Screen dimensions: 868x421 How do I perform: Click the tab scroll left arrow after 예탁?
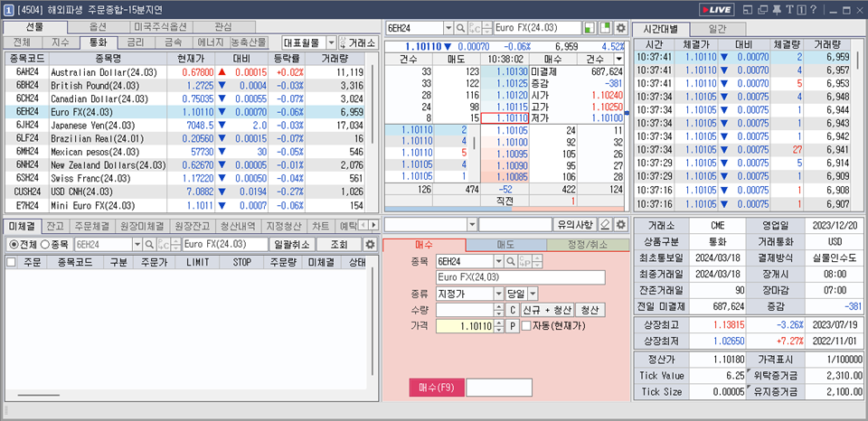pos(363,225)
